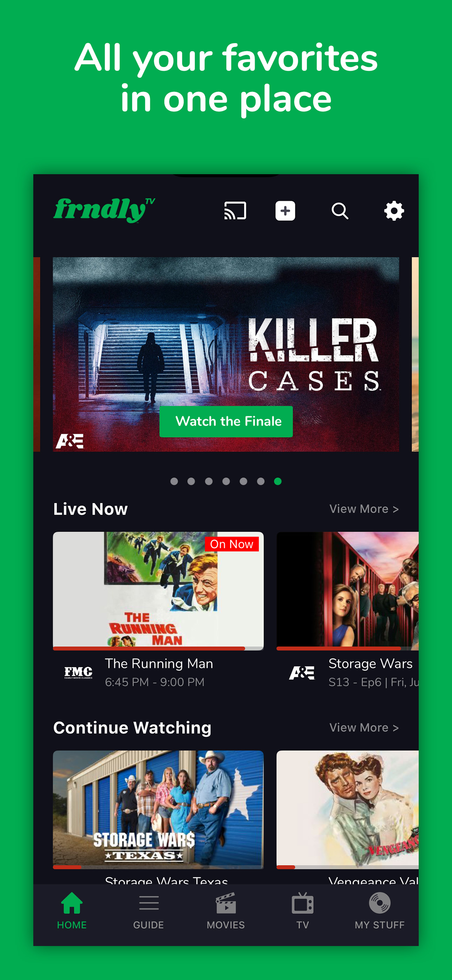Tap the frndly TV logo

tap(104, 210)
